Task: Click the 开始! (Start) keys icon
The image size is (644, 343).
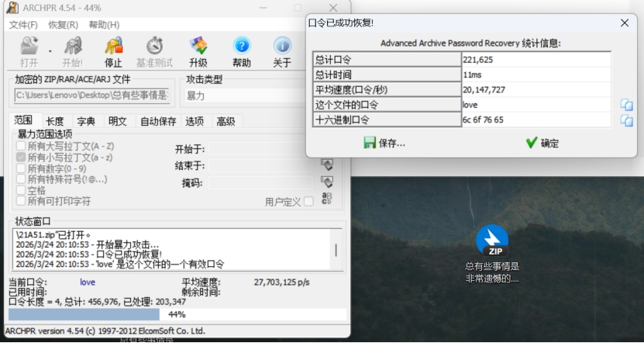Action: pos(73,46)
